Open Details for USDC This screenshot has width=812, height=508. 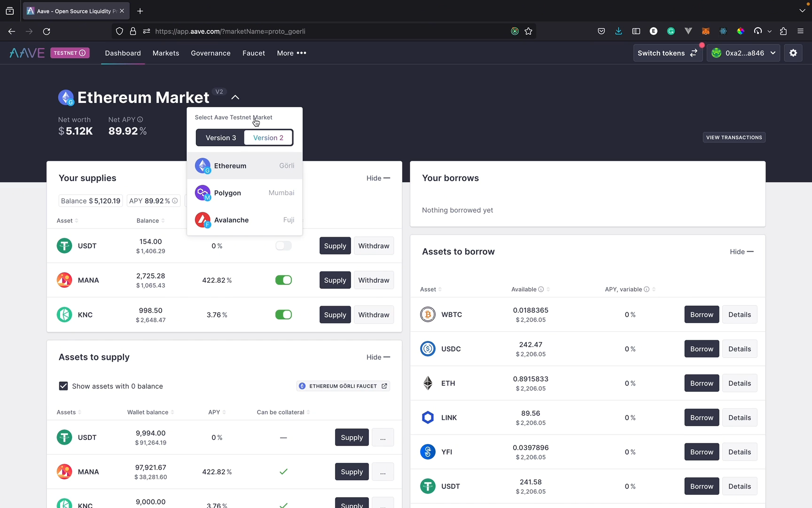pyautogui.click(x=740, y=349)
